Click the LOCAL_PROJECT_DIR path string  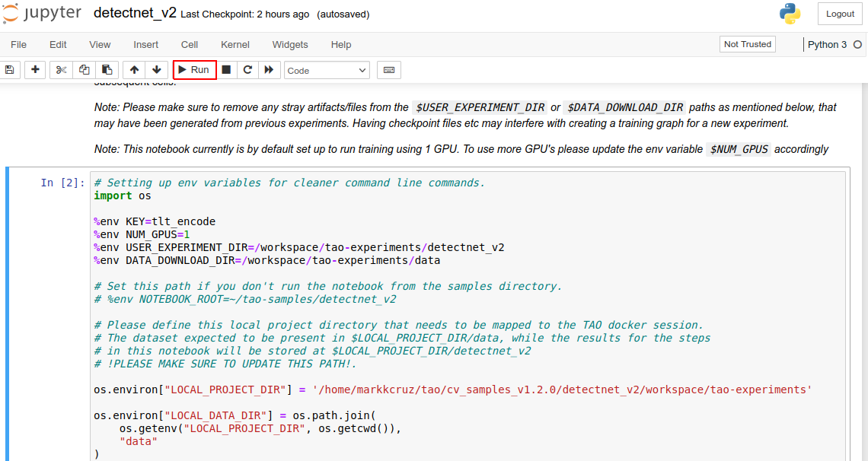pos(562,389)
